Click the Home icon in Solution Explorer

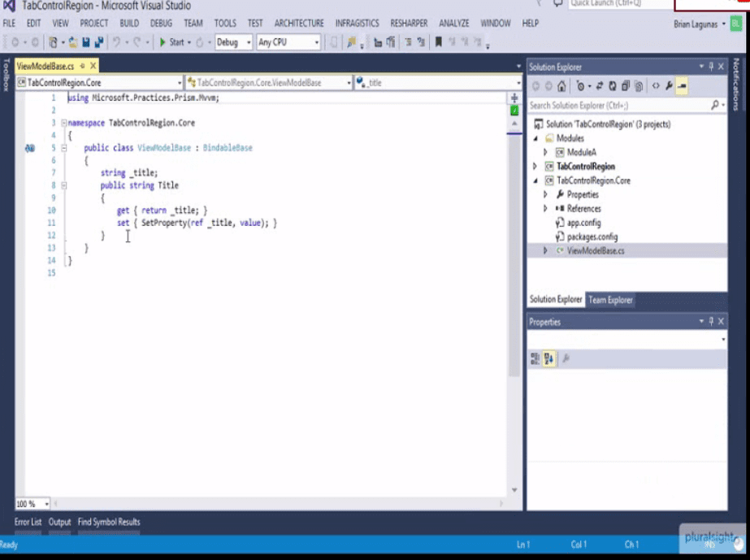tap(561, 86)
